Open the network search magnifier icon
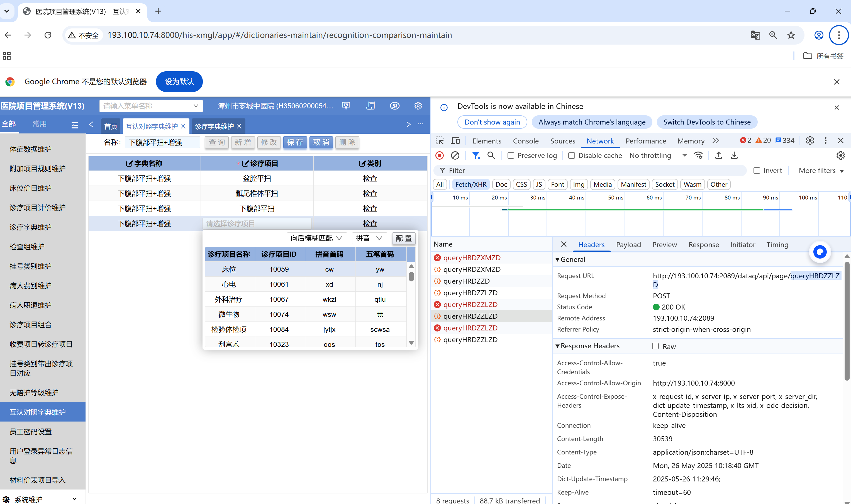Screen dimensions: 851x504 (491, 155)
